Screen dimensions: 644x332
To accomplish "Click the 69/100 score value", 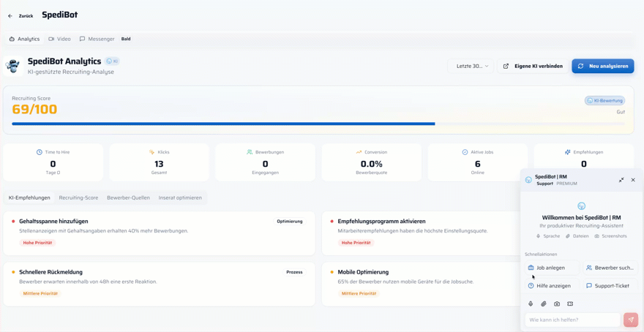I will tap(34, 110).
